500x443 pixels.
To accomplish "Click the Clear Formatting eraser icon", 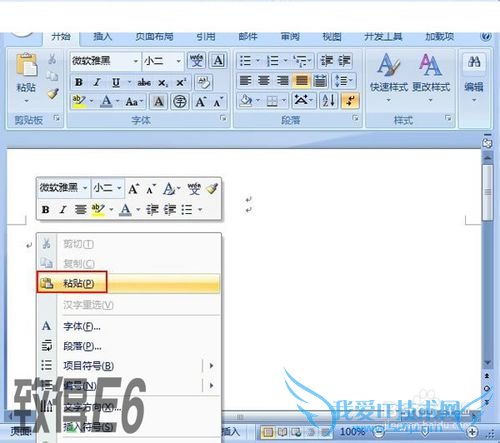I will [203, 82].
